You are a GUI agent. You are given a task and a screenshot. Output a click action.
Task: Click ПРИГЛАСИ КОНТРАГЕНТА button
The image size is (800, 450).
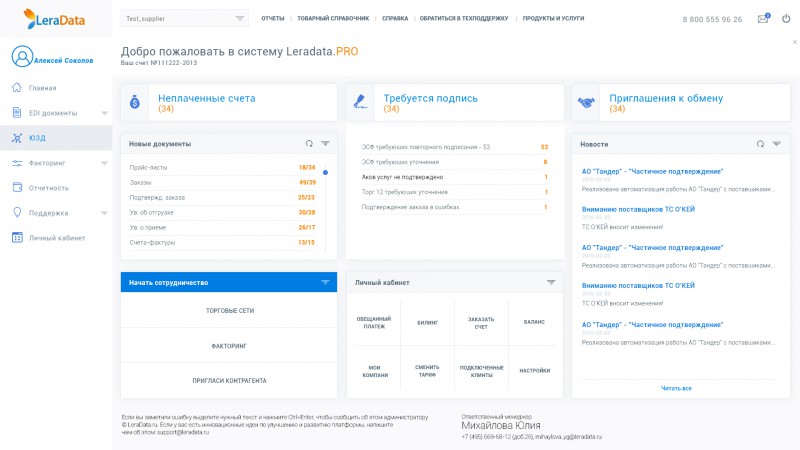(230, 381)
